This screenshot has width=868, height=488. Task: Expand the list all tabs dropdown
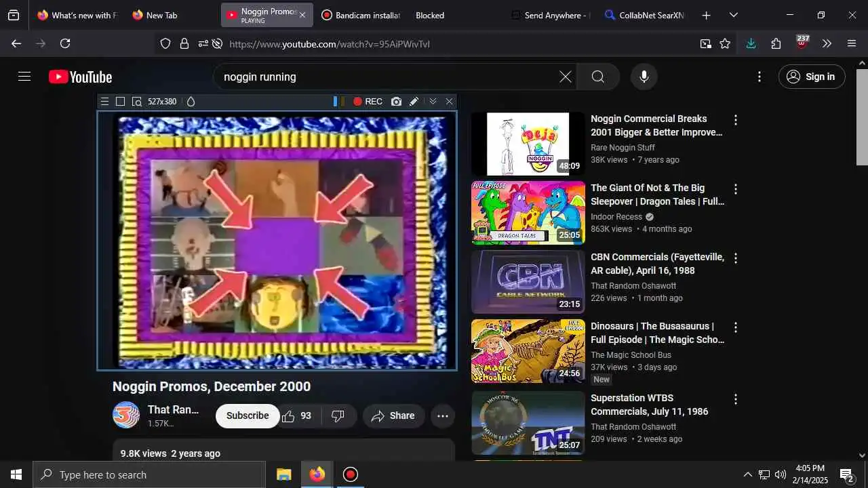pyautogui.click(x=733, y=15)
